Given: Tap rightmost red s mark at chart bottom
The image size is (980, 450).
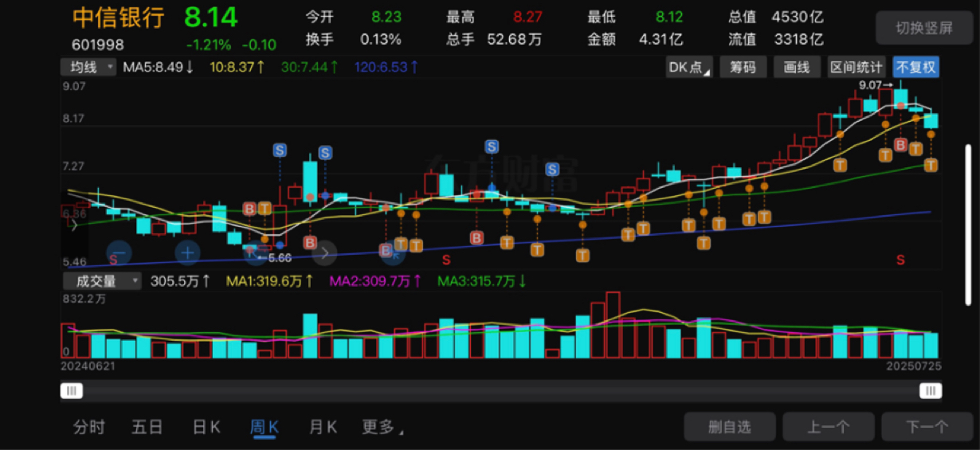Looking at the screenshot, I should (x=900, y=260).
